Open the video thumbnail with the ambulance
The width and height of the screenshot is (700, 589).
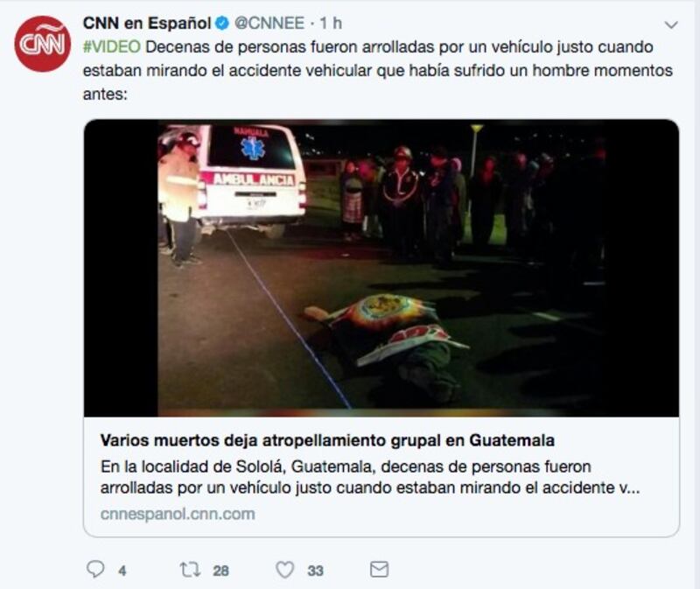pos(381,269)
